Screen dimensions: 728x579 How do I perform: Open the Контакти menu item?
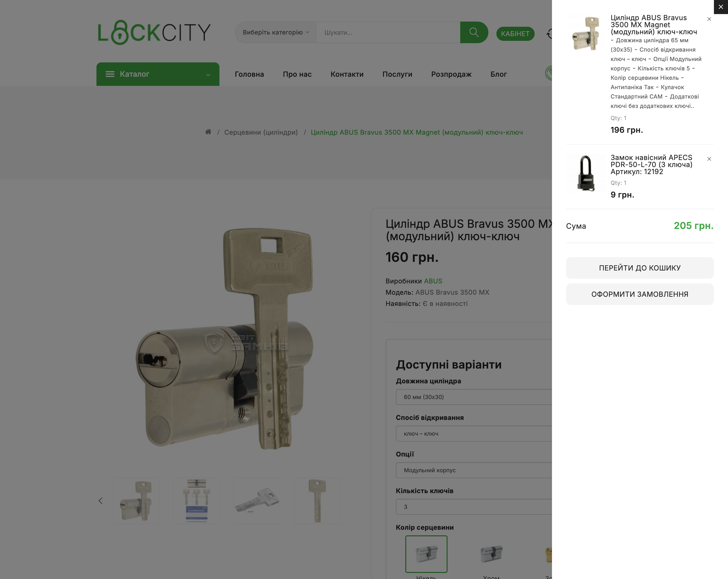pyautogui.click(x=347, y=74)
